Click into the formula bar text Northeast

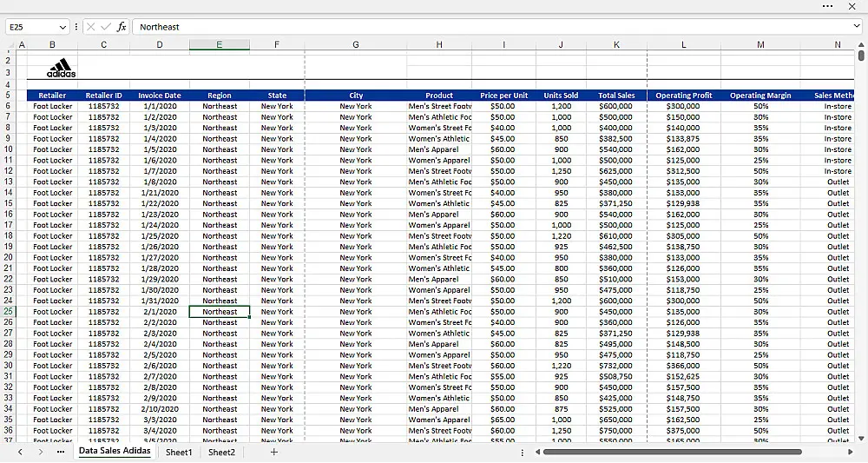coord(160,27)
